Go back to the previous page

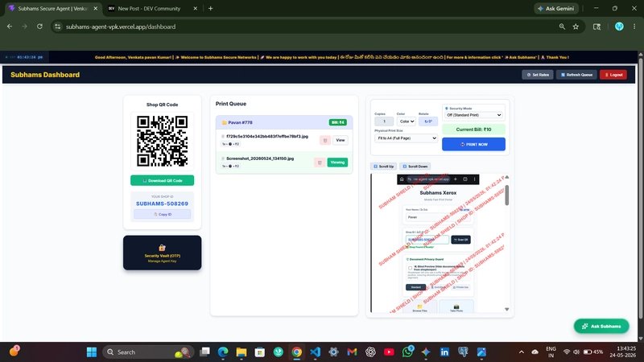[x=10, y=27]
